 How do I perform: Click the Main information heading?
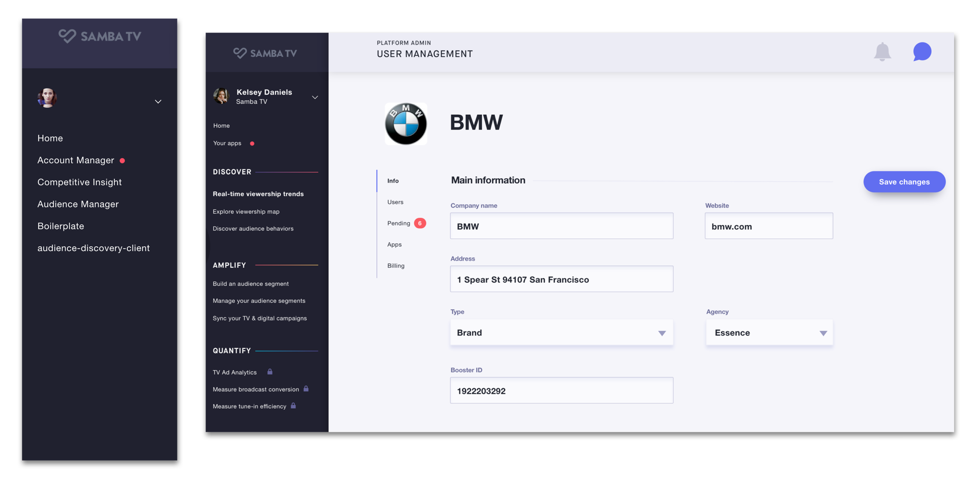488,180
